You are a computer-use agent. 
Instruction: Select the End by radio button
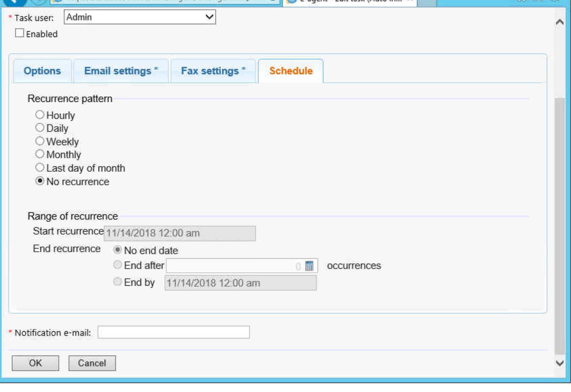pyautogui.click(x=118, y=282)
